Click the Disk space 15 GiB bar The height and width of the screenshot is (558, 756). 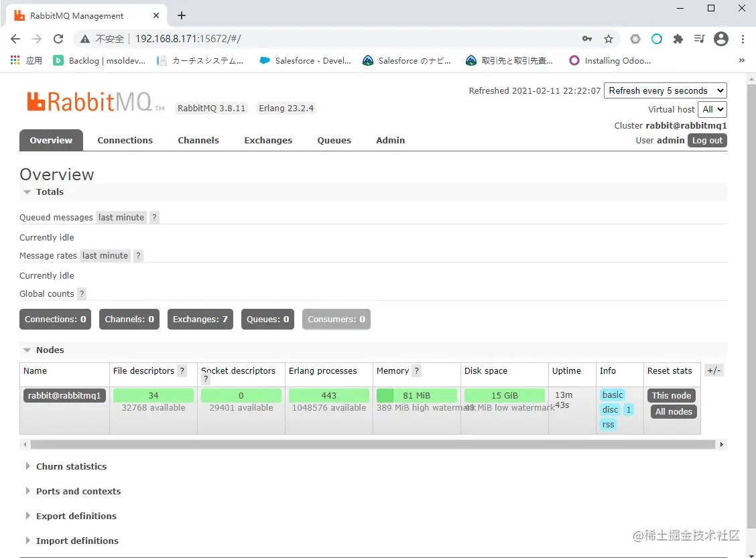click(x=504, y=396)
